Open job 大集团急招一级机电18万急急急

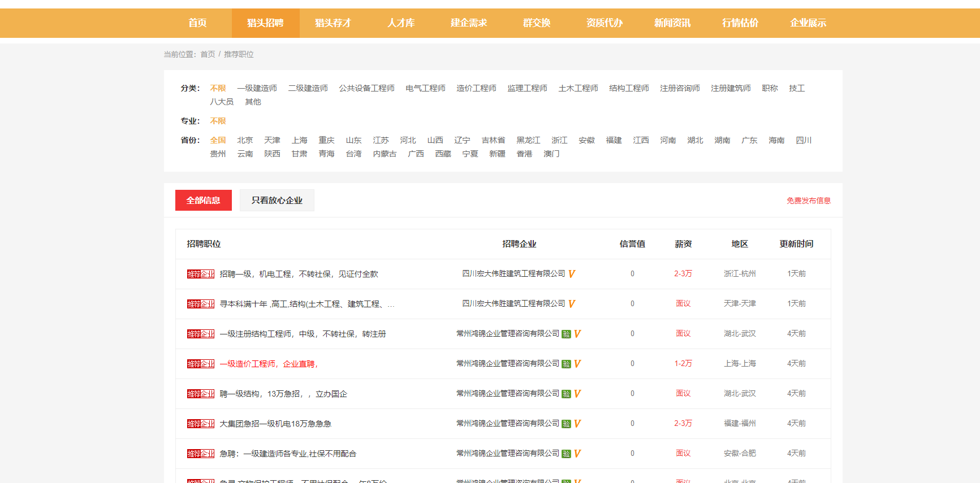tap(275, 424)
